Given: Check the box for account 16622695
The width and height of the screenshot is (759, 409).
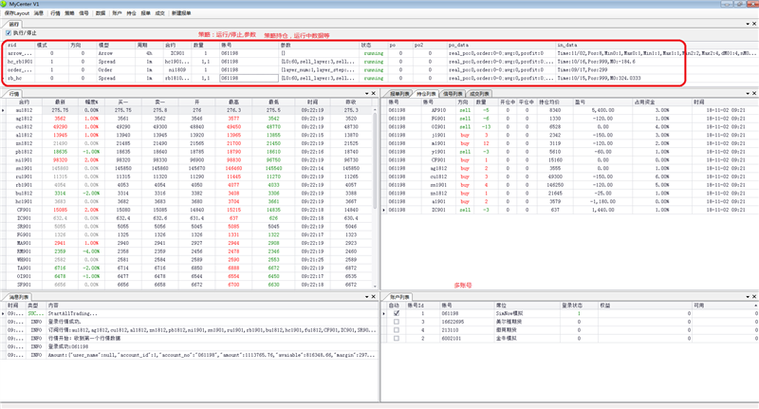Looking at the screenshot, I should click(x=395, y=320).
